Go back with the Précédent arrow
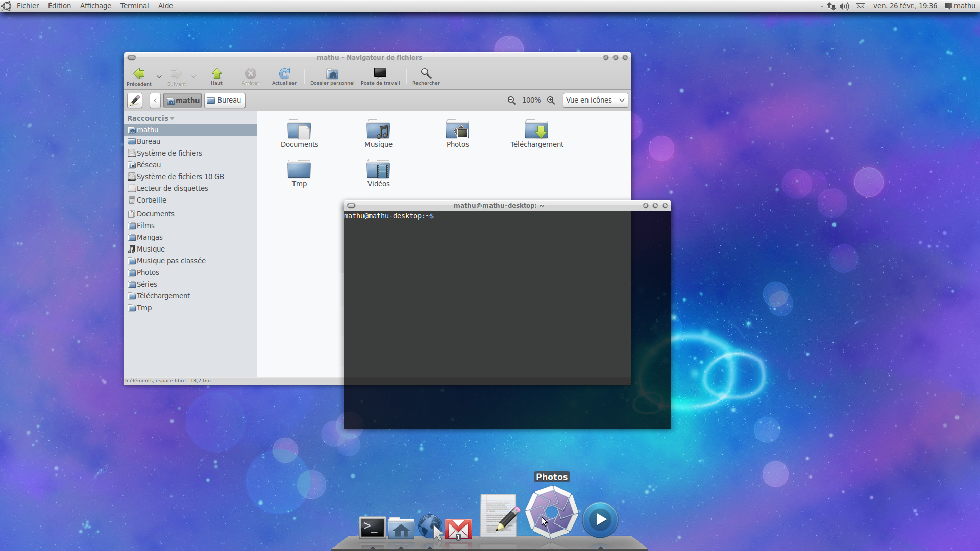This screenshot has width=980, height=551. (x=139, y=77)
